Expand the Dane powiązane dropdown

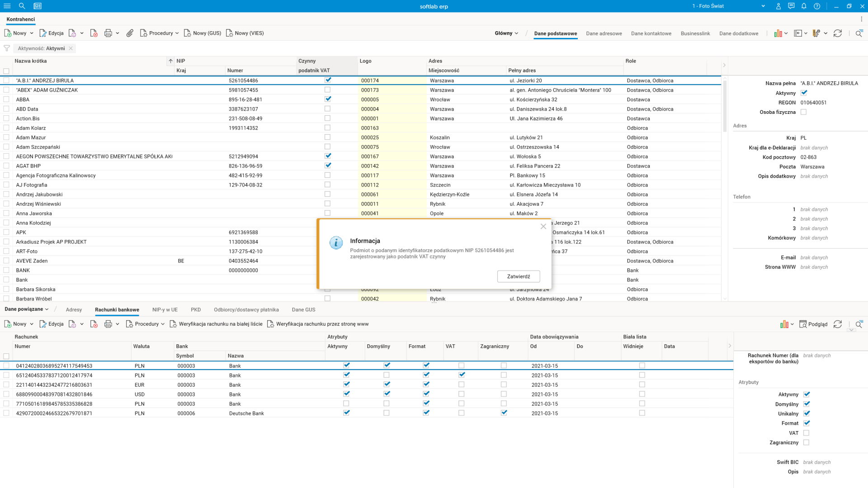click(26, 310)
